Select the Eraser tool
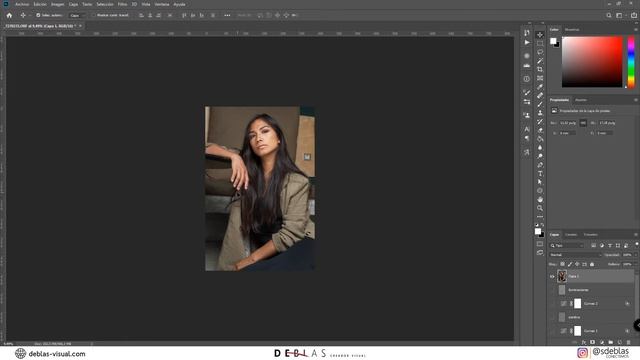The height and width of the screenshot is (360, 640). click(x=540, y=130)
